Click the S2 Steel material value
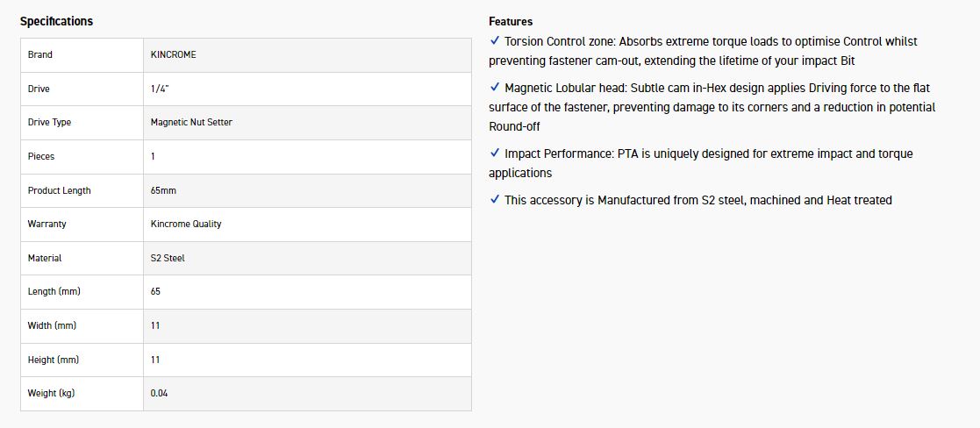Screen dimensions: 980x428 coord(168,258)
